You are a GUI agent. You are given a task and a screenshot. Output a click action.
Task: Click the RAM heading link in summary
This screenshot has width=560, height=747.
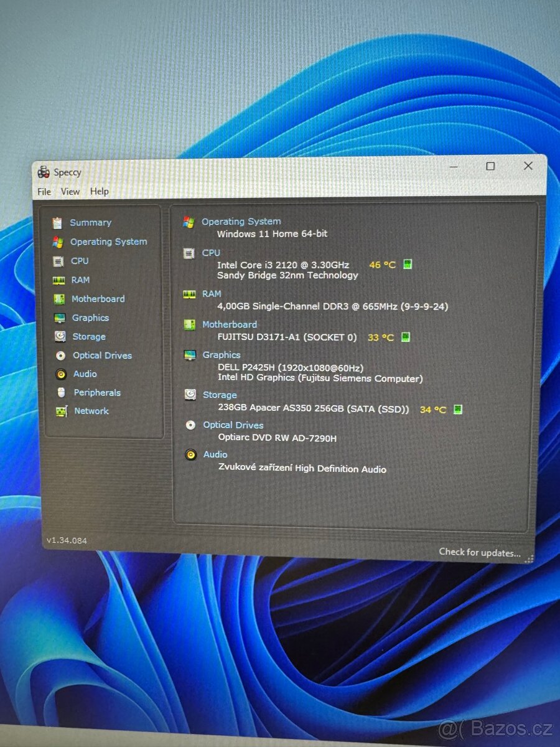coord(212,294)
